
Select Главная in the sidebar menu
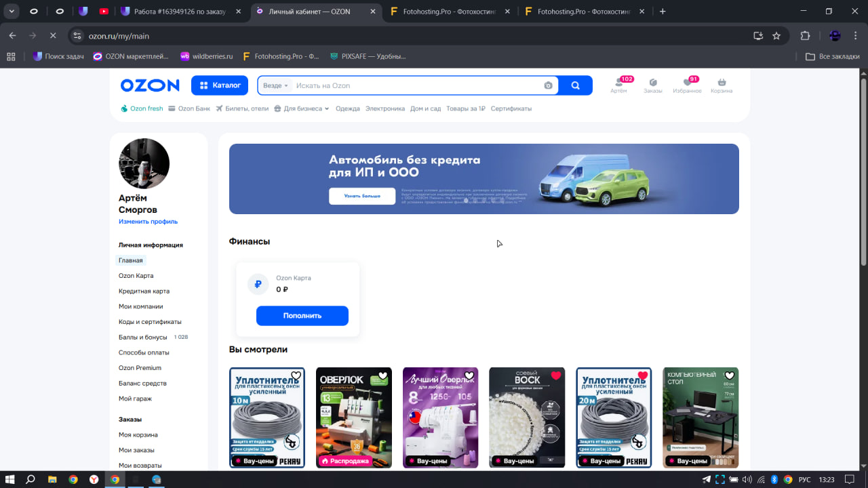click(x=131, y=260)
